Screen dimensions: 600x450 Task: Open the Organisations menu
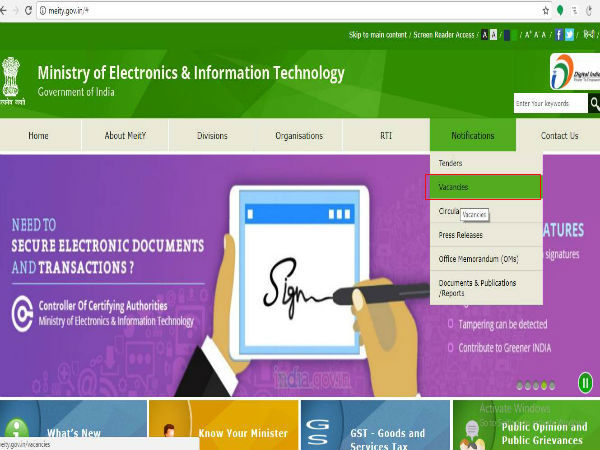click(x=299, y=135)
